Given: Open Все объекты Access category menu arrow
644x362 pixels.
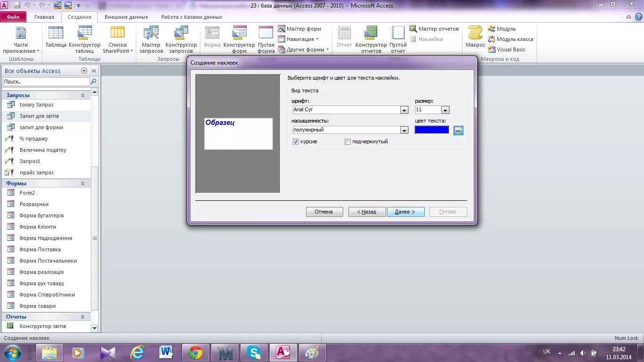Looking at the screenshot, I should [84, 71].
